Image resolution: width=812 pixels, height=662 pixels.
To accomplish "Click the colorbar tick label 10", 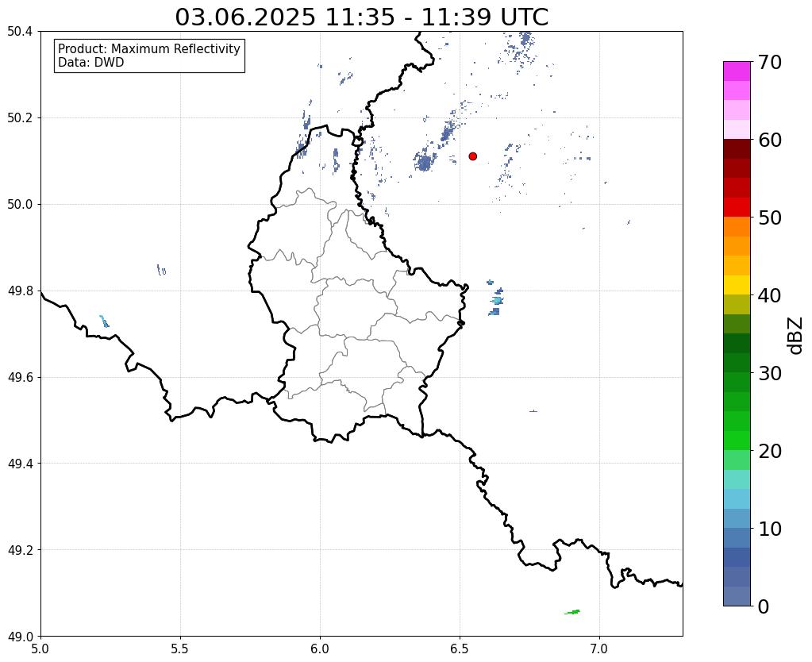I will click(770, 529).
